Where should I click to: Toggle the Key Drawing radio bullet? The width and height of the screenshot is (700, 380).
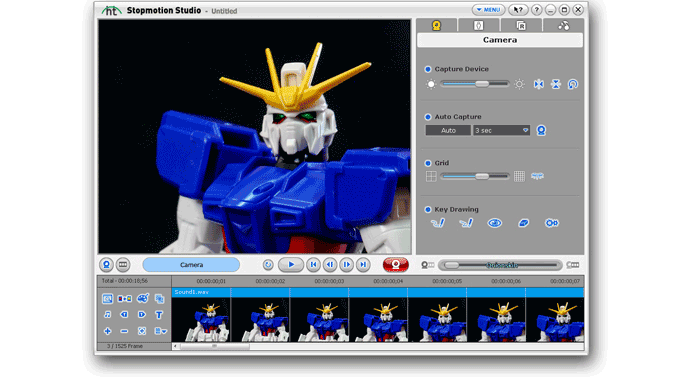pos(428,209)
